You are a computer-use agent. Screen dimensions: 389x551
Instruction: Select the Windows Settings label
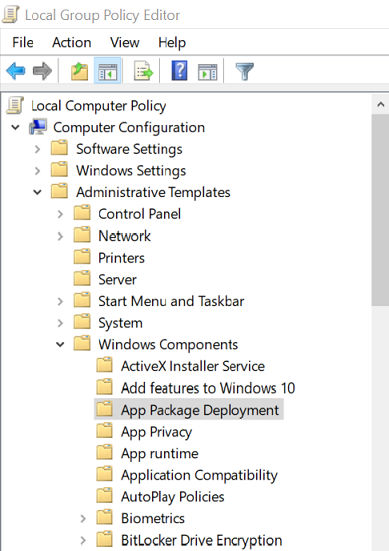[131, 171]
